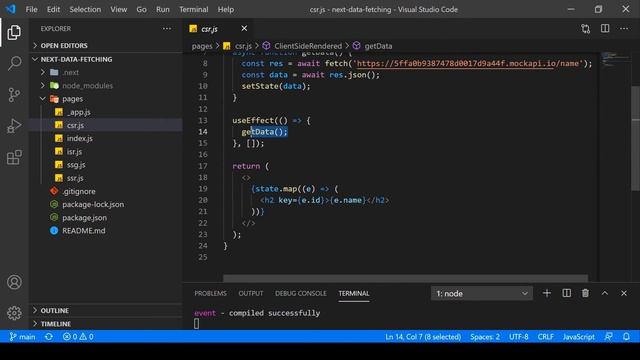The width and height of the screenshot is (640, 360).
Task: Open the 1: node terminal dropdown
Action: pos(482,293)
